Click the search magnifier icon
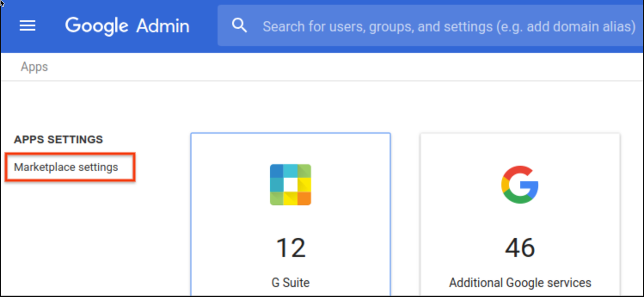This screenshot has width=644, height=297. point(239,26)
